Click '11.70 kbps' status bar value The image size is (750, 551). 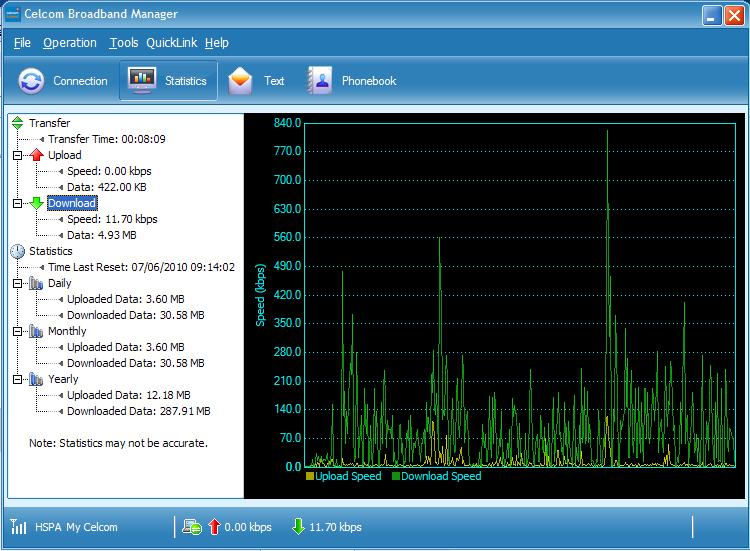(x=335, y=527)
